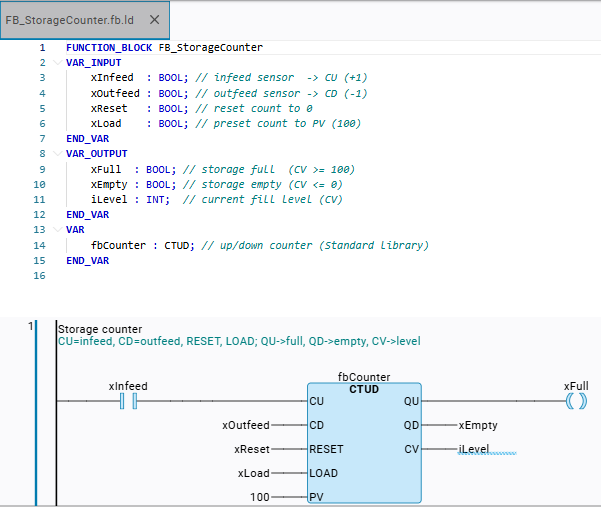Click the END_VAR keyword on line 15
Viewport: 601px width, 507px height.
(x=87, y=261)
